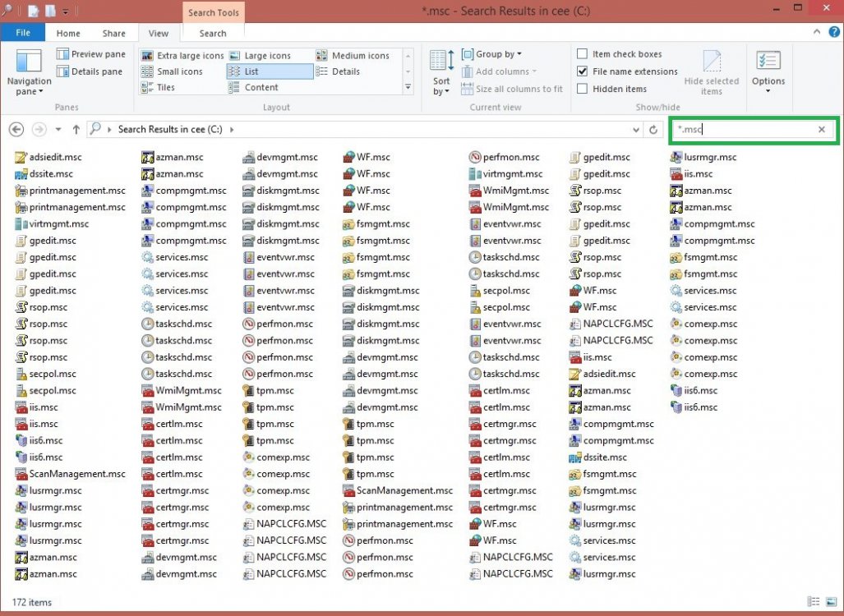
Task: Expand the chevron after Search Results breadcrumb
Action: (232, 130)
